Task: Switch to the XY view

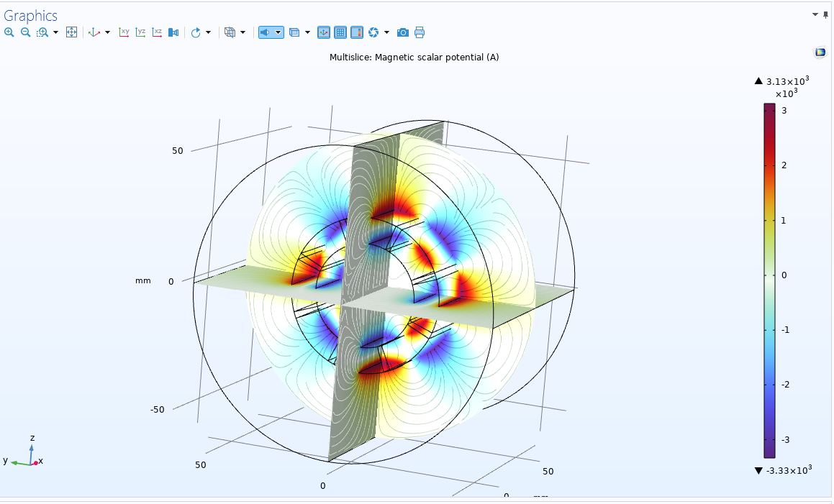Action: [x=124, y=32]
